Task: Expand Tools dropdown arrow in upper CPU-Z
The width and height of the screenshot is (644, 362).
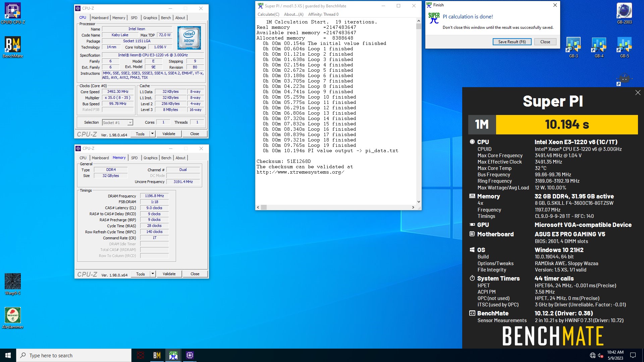Action: 152,134
